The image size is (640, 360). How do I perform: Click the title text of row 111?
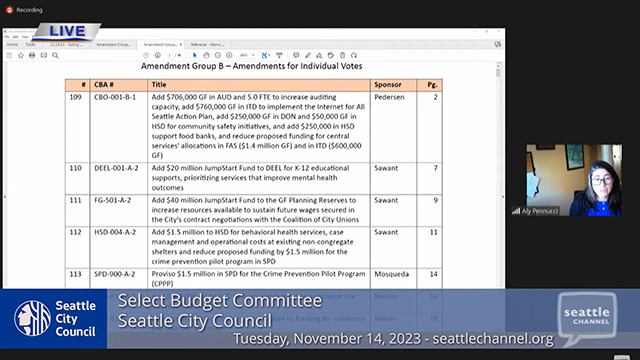(255, 210)
